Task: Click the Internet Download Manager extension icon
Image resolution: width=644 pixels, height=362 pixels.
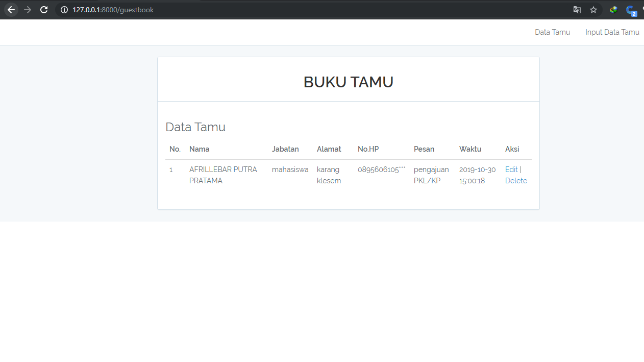Action: coord(613,9)
